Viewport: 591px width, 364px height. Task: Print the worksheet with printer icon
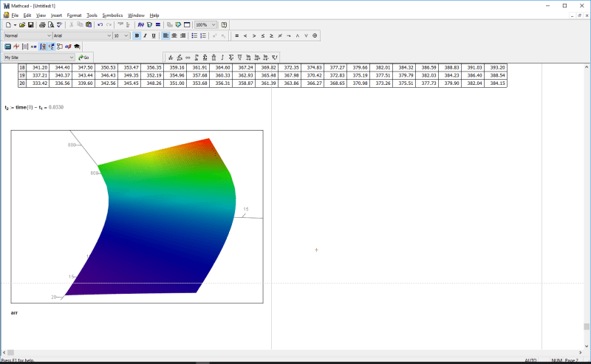(x=42, y=25)
